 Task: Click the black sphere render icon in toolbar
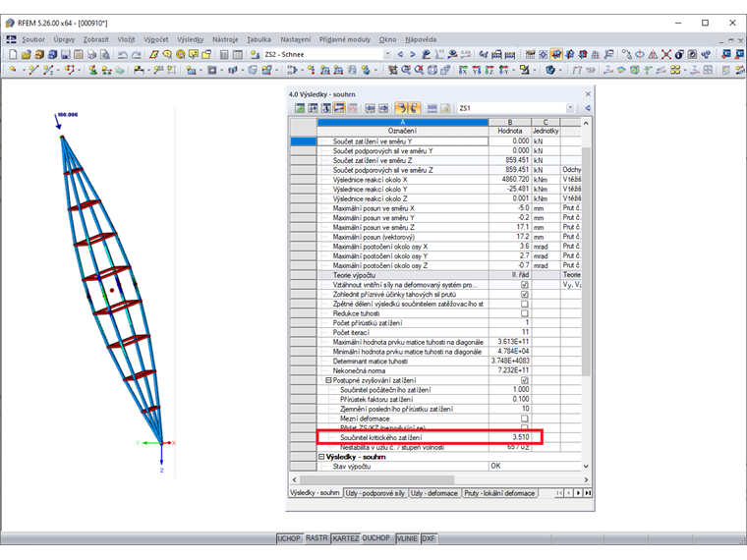point(679,54)
